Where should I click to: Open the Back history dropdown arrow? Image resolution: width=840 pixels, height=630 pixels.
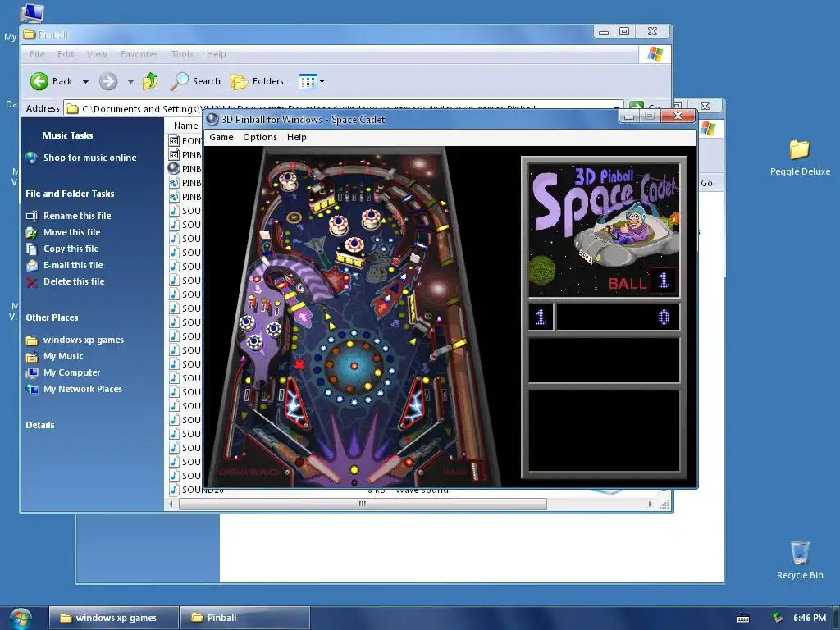(x=85, y=82)
